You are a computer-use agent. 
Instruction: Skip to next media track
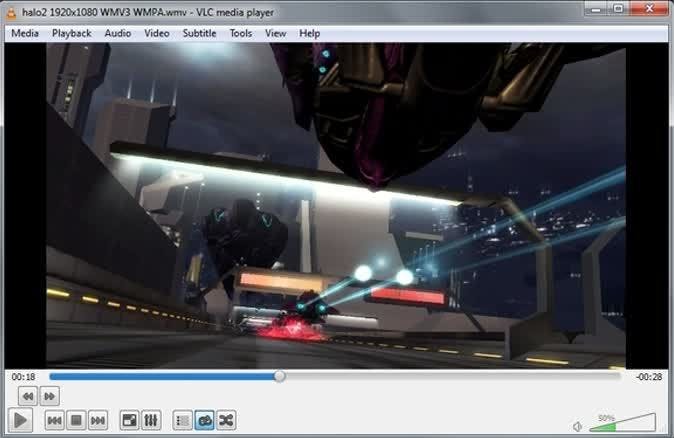point(98,421)
